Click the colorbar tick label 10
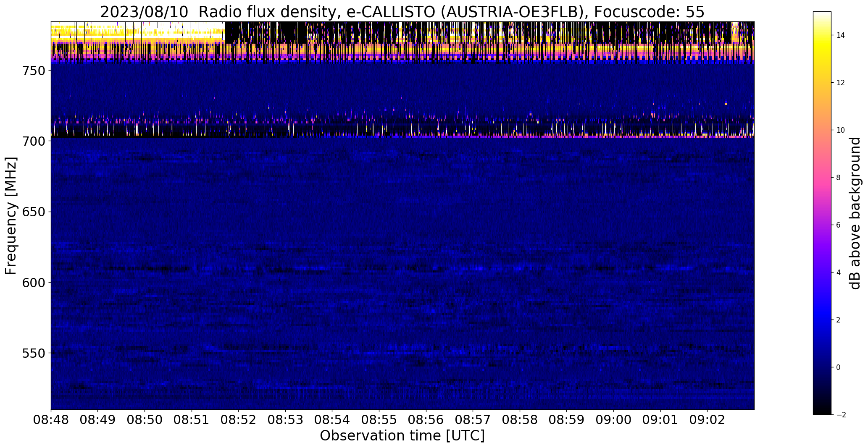This screenshot has width=868, height=448. tap(841, 130)
